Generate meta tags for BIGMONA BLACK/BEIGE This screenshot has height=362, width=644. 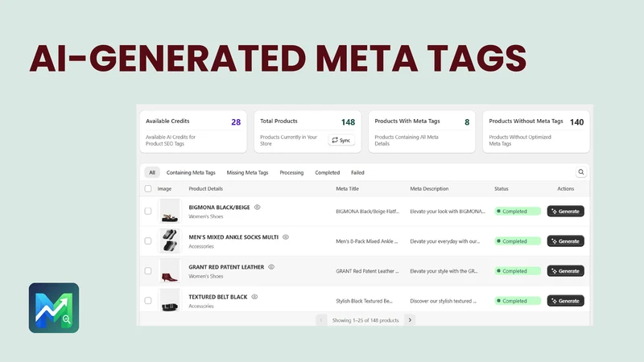tap(566, 211)
